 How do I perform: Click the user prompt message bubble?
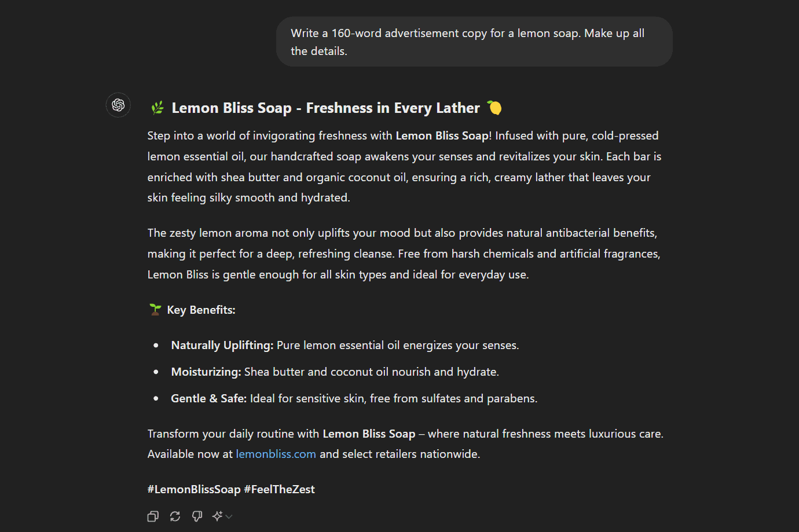pos(474,42)
